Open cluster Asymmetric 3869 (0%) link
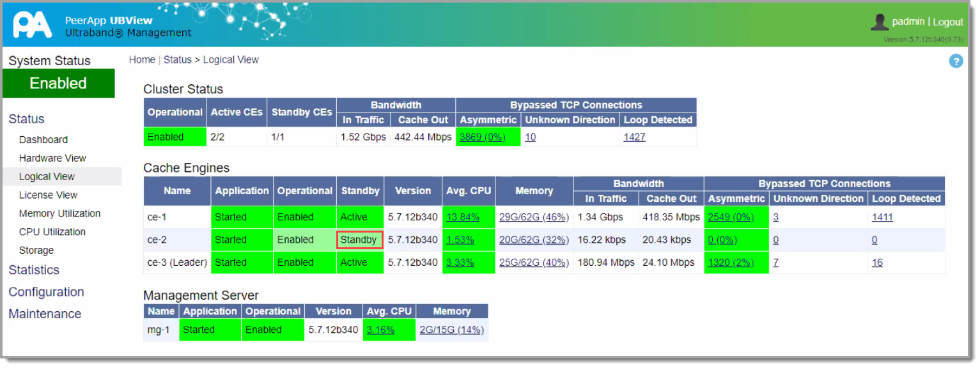Screen dimensions: 980x368 (483, 137)
